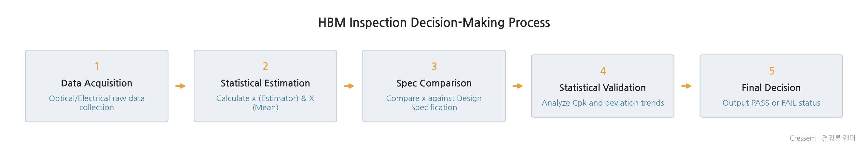868x155 pixels.
Task: Click the Final Decision heading
Action: [771, 88]
